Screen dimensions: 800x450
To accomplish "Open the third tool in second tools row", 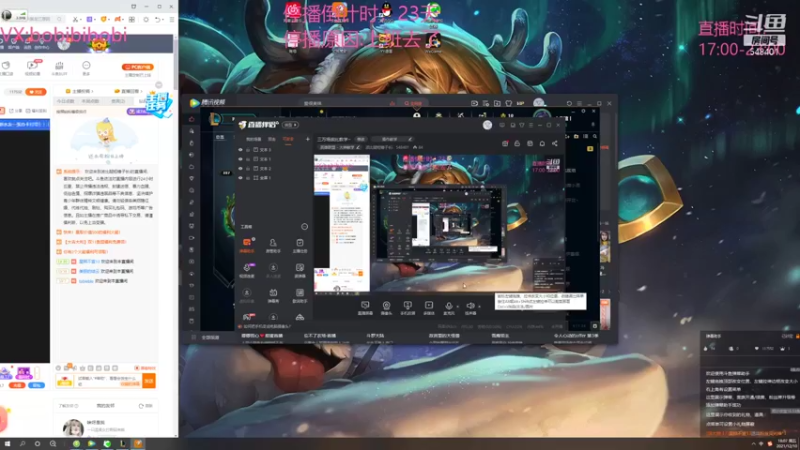I will (x=299, y=270).
